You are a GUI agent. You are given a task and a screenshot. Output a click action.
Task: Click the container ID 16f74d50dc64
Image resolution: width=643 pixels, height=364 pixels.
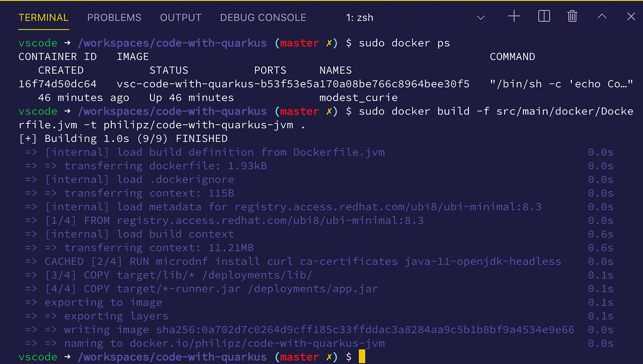click(58, 84)
